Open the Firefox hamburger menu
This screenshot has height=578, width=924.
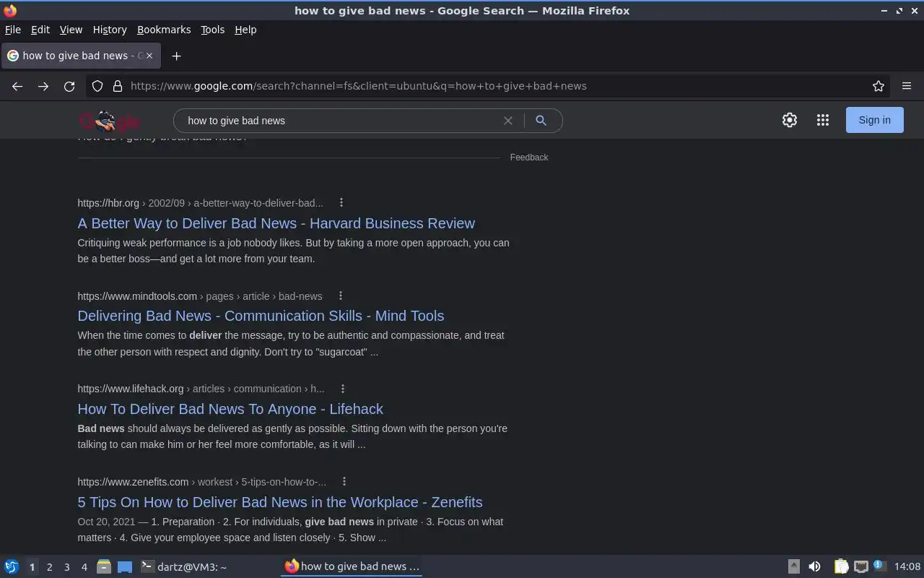click(x=907, y=86)
